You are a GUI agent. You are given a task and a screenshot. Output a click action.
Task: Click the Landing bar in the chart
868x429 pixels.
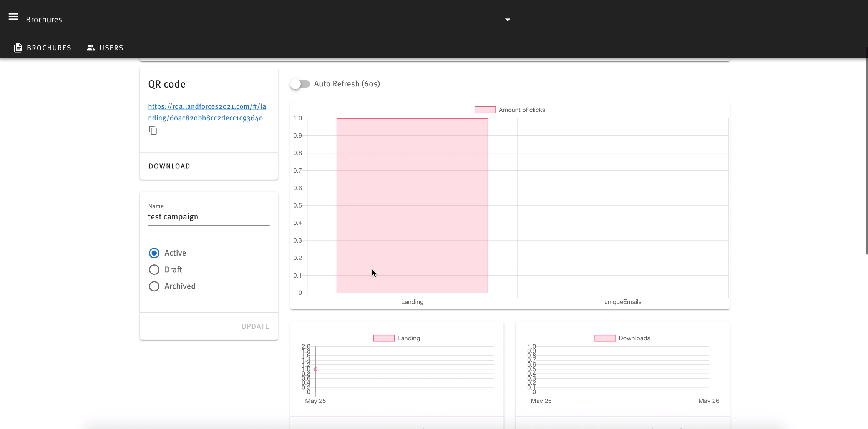(412, 206)
